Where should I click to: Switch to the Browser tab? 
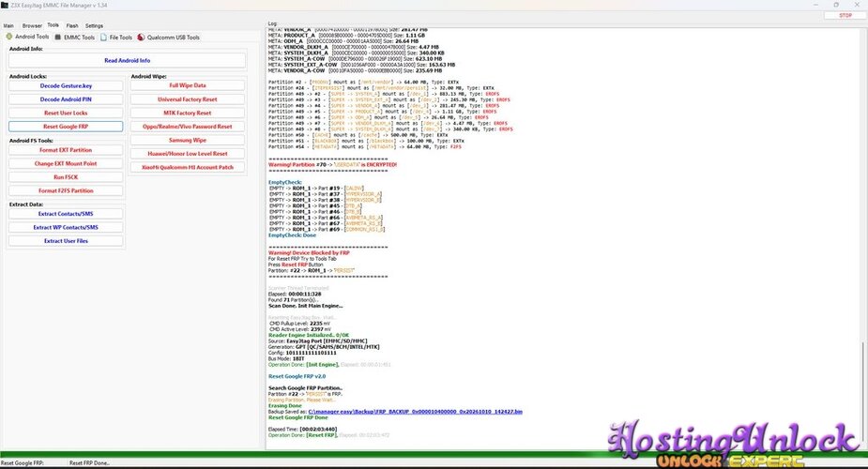click(x=32, y=25)
